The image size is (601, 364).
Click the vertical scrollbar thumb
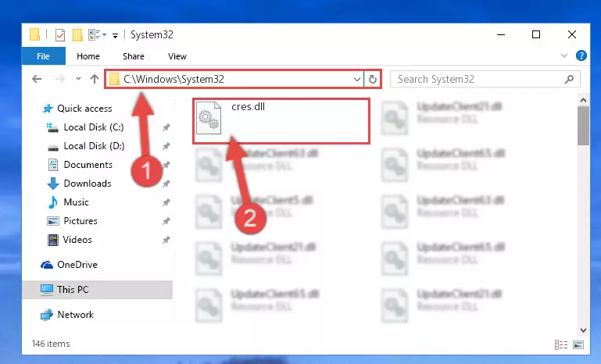(x=583, y=126)
